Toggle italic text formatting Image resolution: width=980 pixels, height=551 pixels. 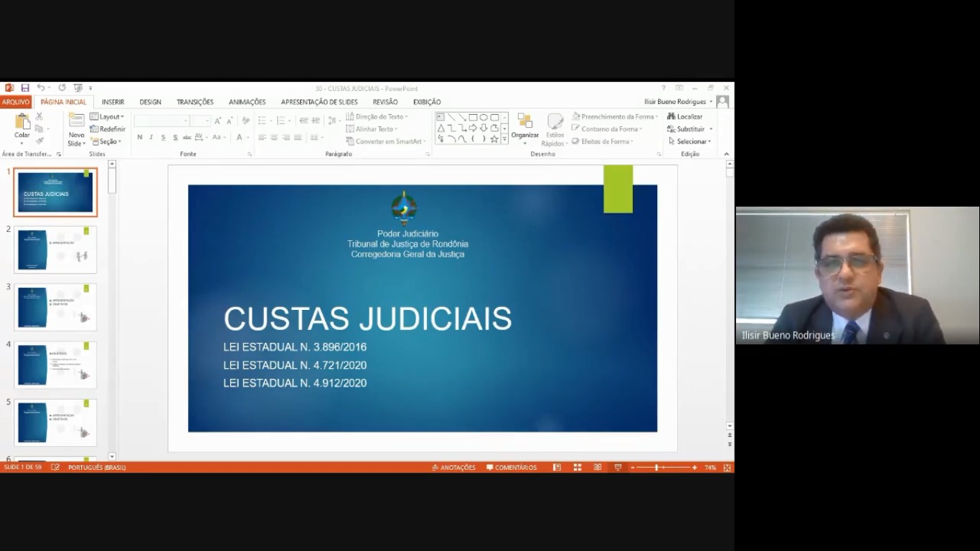click(151, 138)
